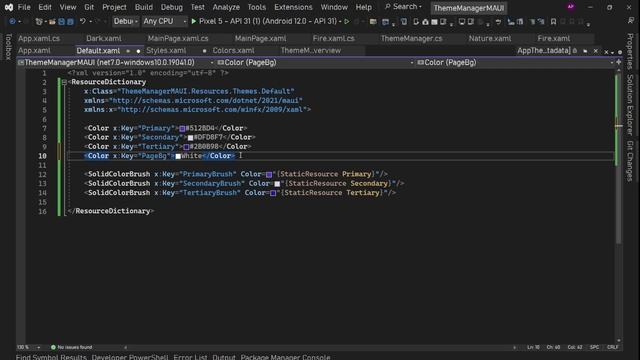
Task: Open the Debug menu
Action: click(172, 7)
